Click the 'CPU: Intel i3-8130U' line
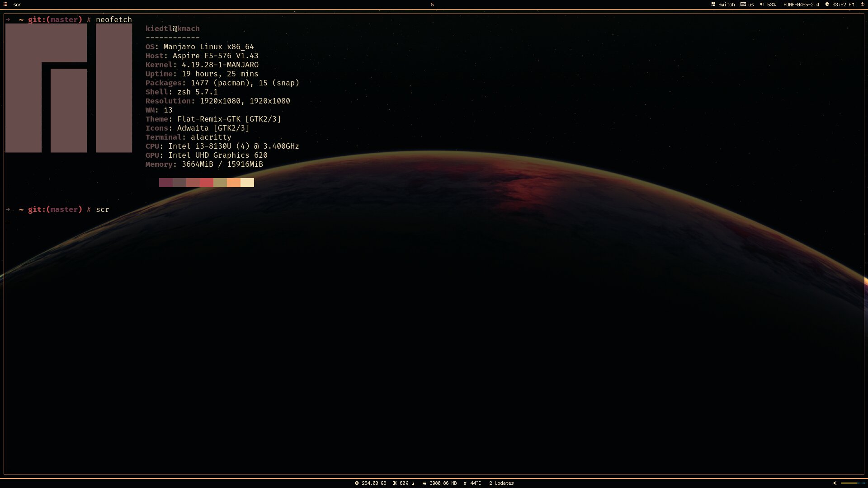This screenshot has height=488, width=868. click(x=222, y=146)
